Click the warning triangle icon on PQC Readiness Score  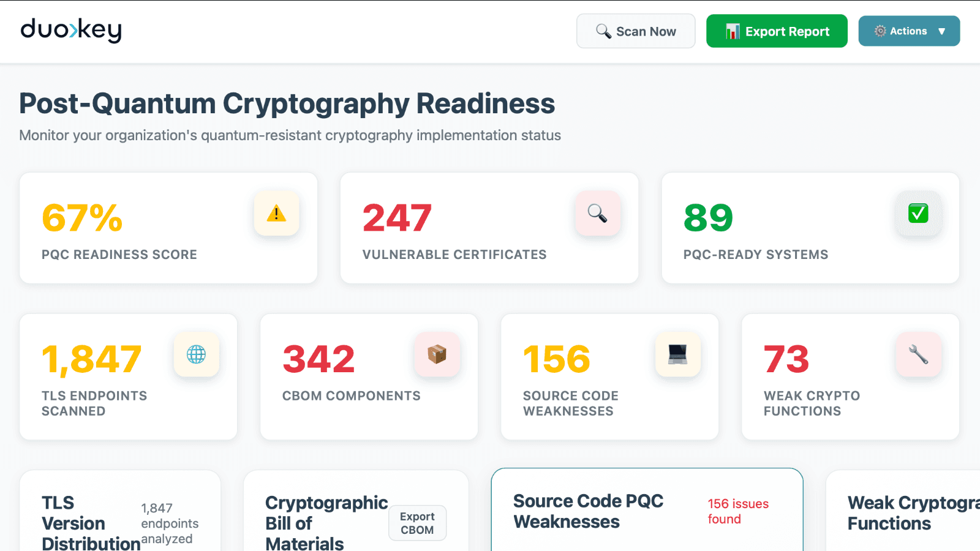[x=276, y=214]
